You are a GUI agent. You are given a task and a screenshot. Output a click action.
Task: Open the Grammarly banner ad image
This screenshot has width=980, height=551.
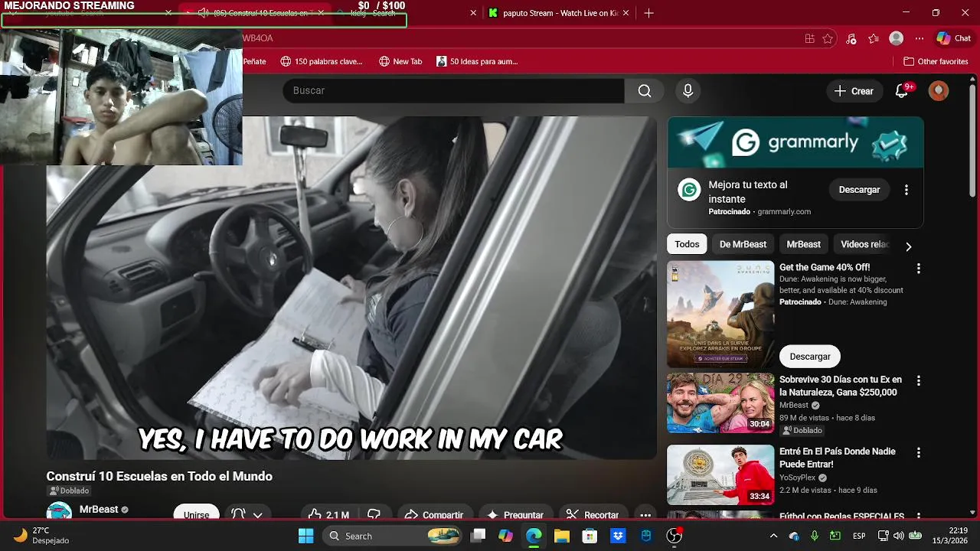pyautogui.click(x=795, y=142)
